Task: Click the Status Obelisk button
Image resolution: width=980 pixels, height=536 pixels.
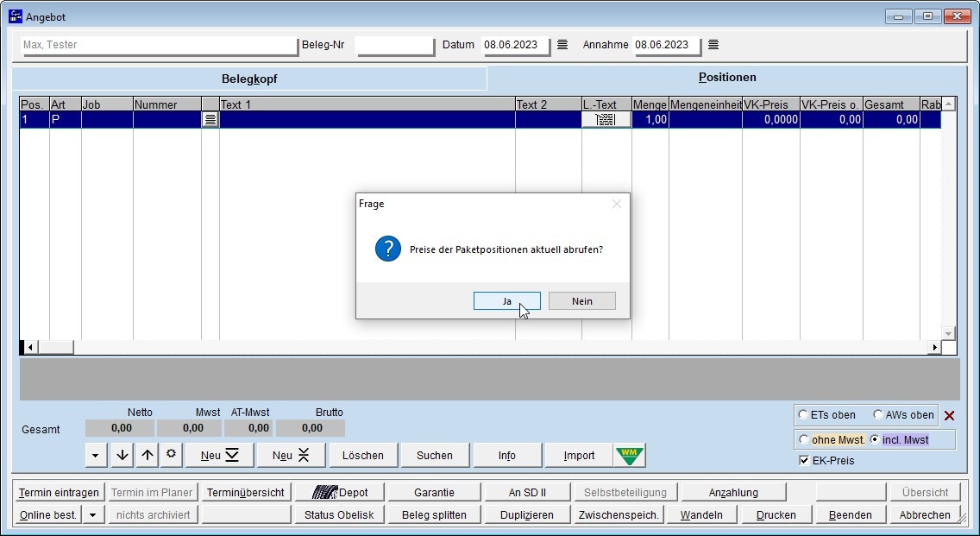Action: (339, 514)
